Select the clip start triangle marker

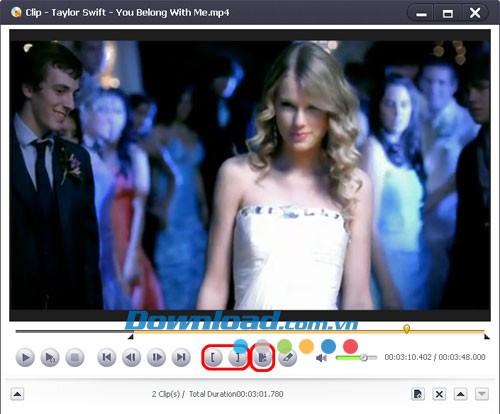(x=131, y=337)
